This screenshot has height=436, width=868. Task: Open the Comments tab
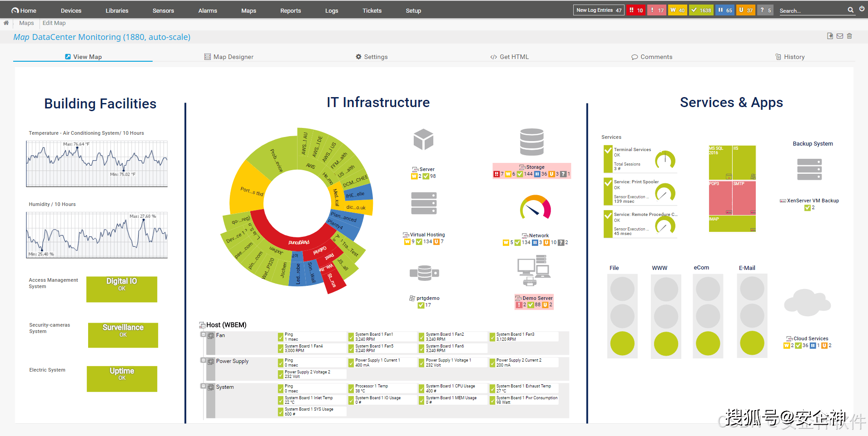(652, 57)
